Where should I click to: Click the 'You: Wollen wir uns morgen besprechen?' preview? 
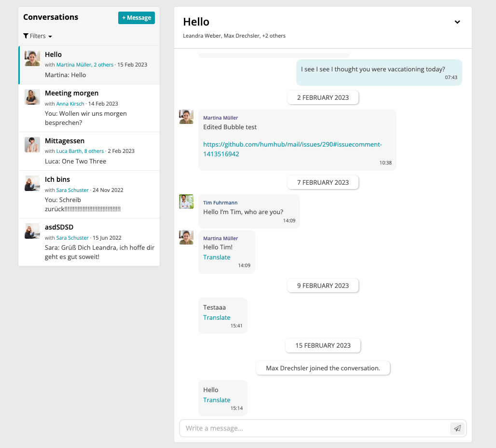tap(86, 118)
